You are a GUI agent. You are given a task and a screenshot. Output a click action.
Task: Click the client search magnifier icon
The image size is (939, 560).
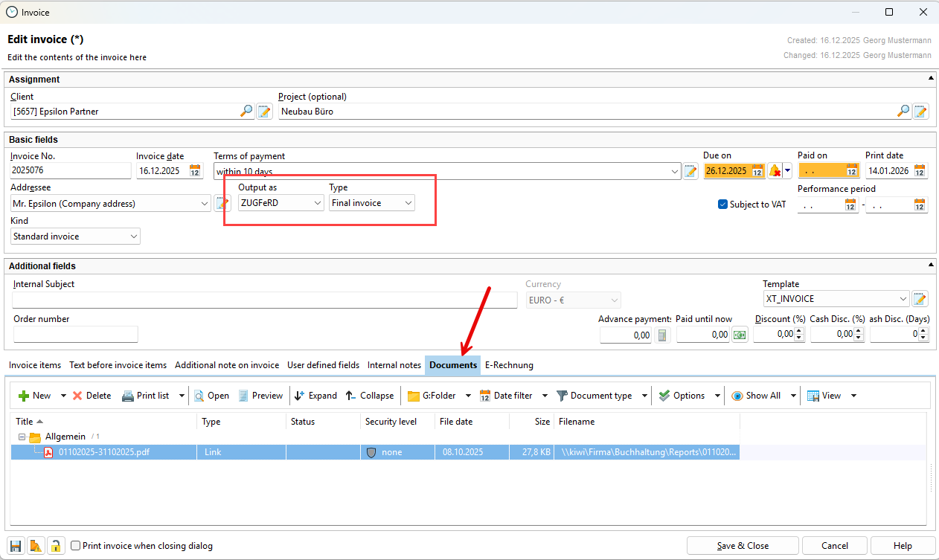pos(246,112)
